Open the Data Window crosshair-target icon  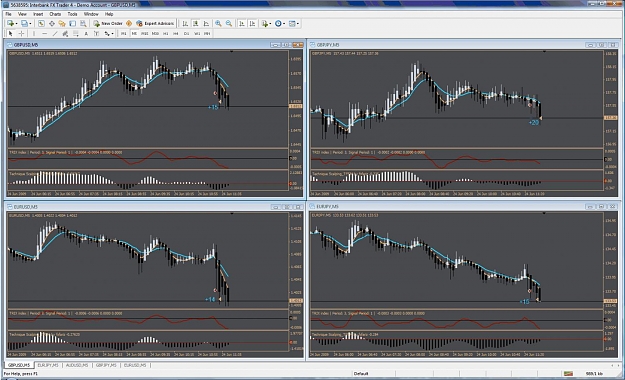tap(52, 24)
